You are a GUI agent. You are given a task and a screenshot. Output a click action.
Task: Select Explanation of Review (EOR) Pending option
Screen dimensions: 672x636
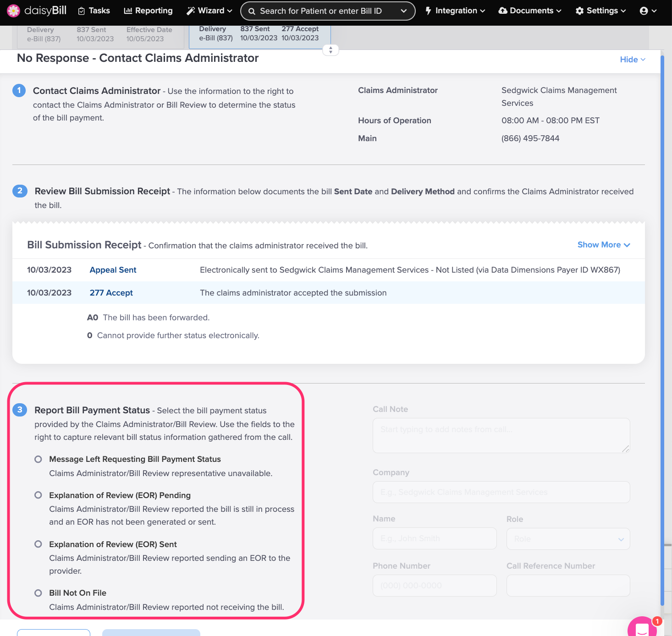(x=39, y=495)
